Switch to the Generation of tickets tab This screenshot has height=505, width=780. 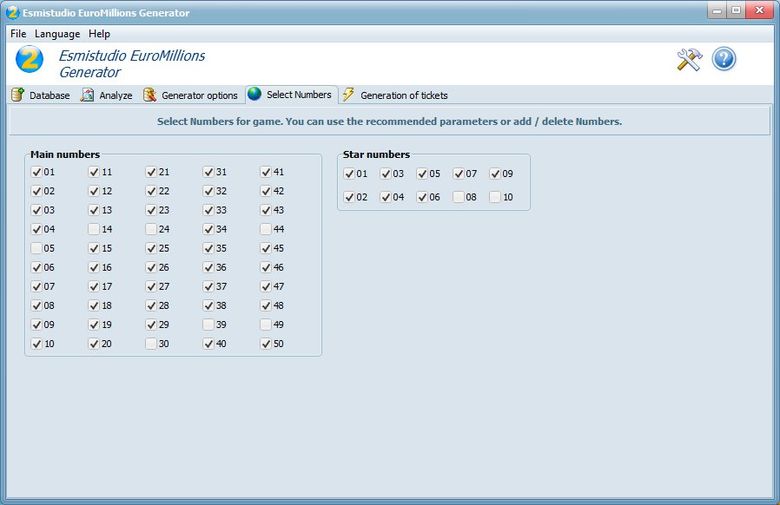[395, 95]
